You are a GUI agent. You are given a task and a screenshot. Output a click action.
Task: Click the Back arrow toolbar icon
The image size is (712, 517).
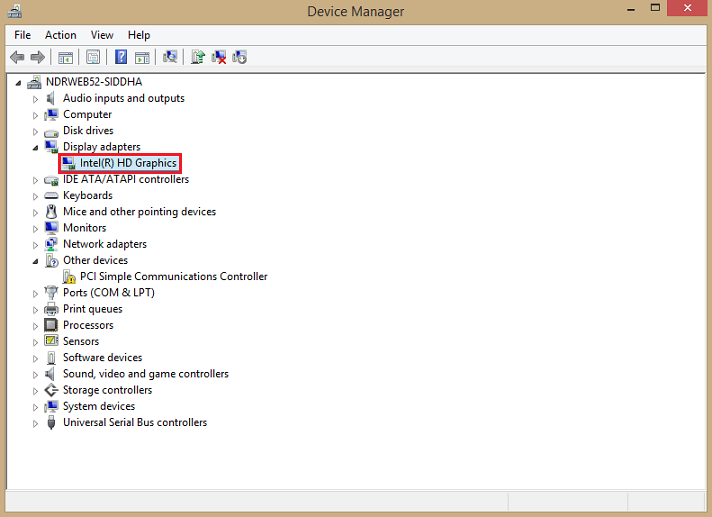click(x=17, y=57)
